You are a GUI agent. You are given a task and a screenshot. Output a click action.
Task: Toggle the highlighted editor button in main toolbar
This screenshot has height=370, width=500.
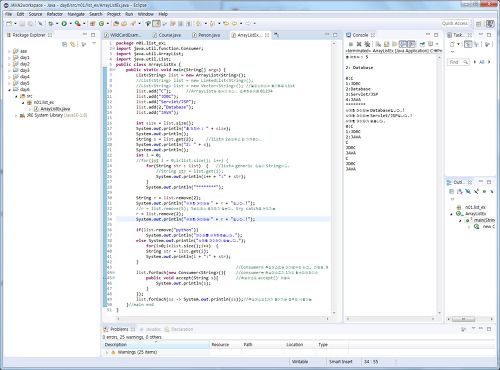point(156,24)
